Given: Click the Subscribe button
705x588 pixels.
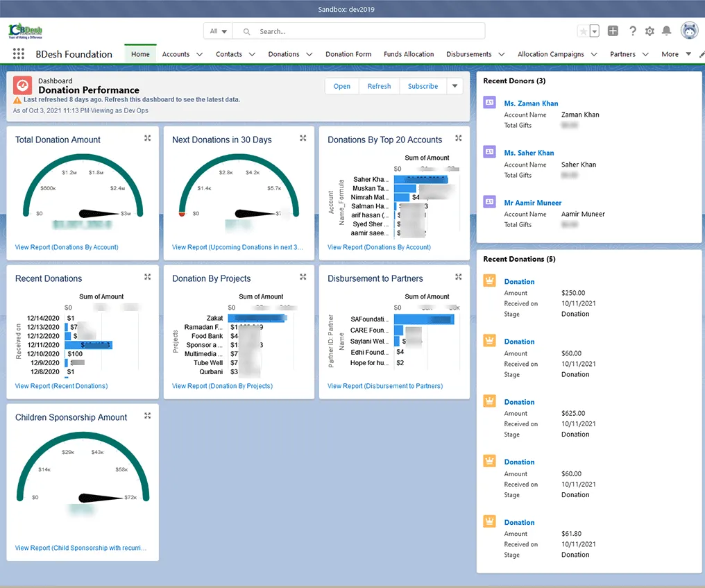Looking at the screenshot, I should tap(423, 86).
